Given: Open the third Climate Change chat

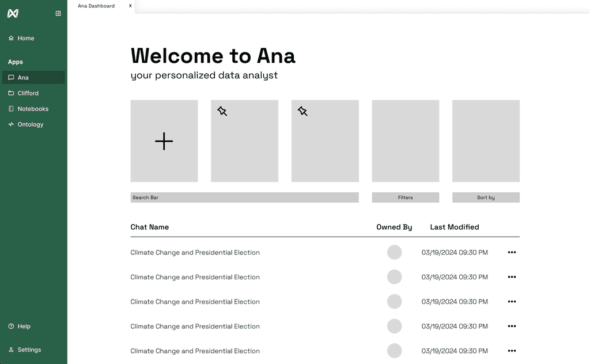Looking at the screenshot, I should (x=195, y=302).
